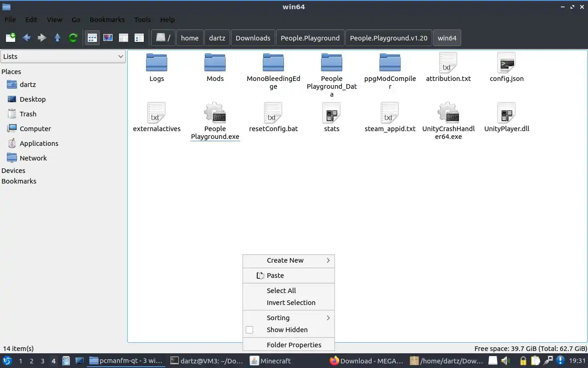Jump to the root path button
Screen dimensions: 588x368
coord(163,38)
